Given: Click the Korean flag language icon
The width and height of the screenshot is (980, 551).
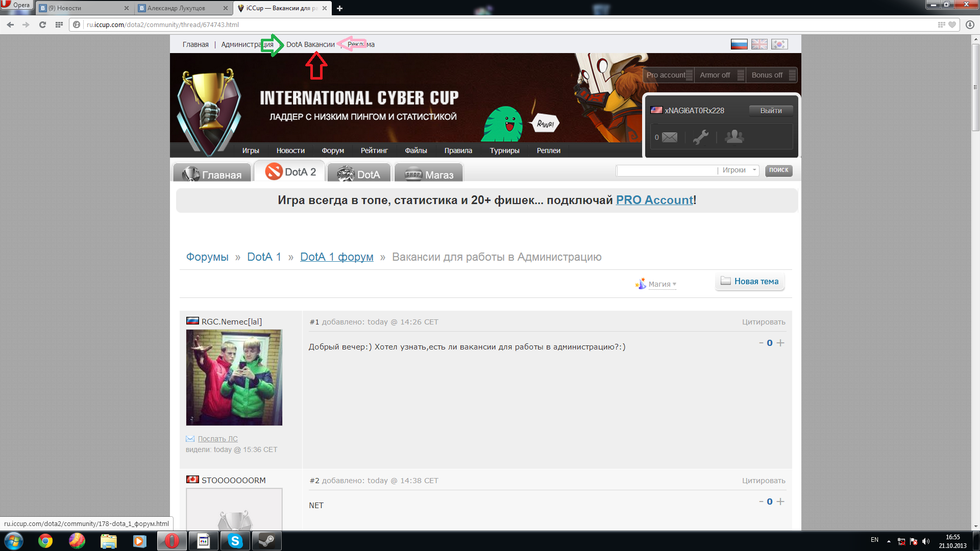Looking at the screenshot, I should (x=779, y=44).
